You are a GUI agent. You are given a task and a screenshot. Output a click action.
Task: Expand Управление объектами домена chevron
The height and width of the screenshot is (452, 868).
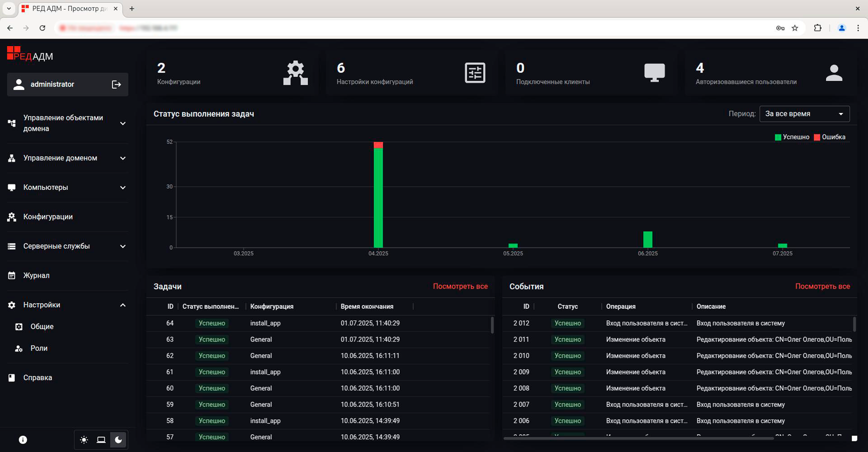click(x=123, y=123)
